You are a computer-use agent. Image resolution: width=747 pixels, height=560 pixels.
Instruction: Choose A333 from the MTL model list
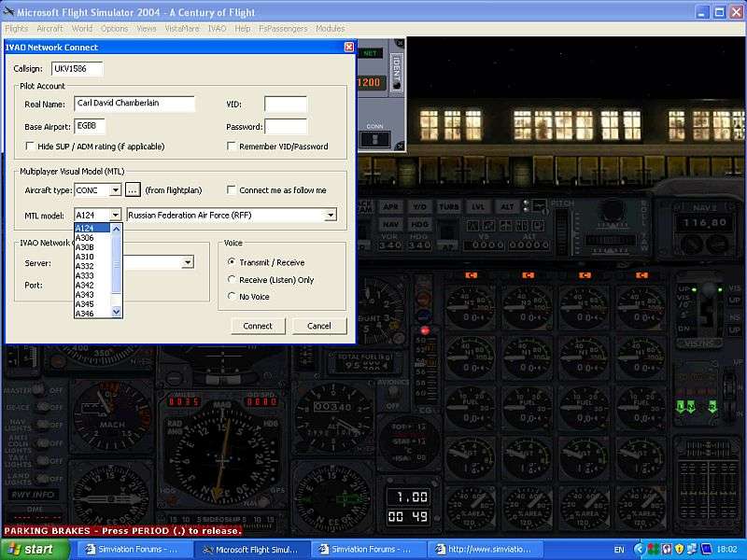(84, 275)
